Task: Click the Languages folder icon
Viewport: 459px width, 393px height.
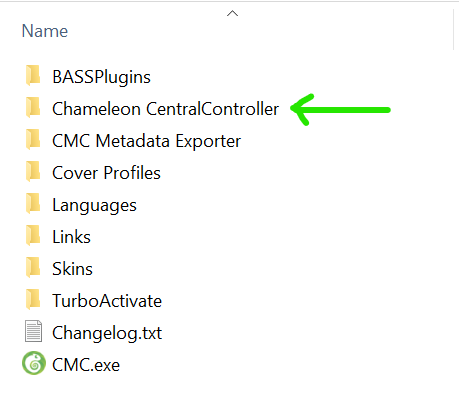Action: click(x=33, y=204)
